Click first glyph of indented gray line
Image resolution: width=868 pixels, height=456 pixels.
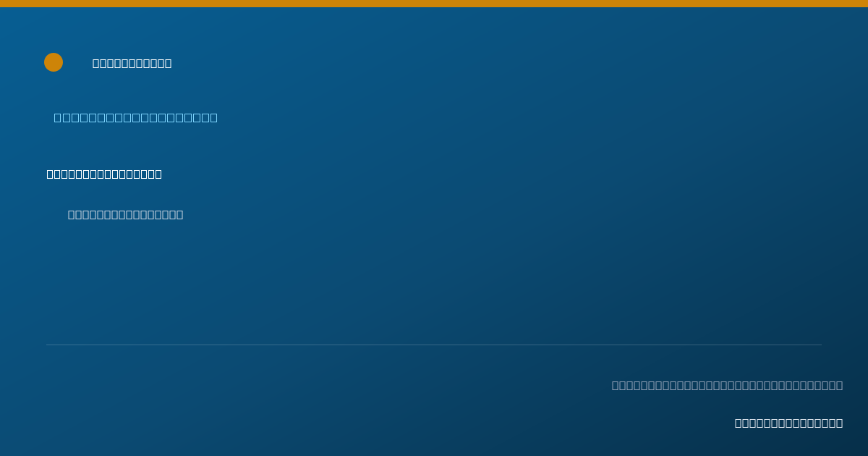pyautogui.click(x=72, y=214)
